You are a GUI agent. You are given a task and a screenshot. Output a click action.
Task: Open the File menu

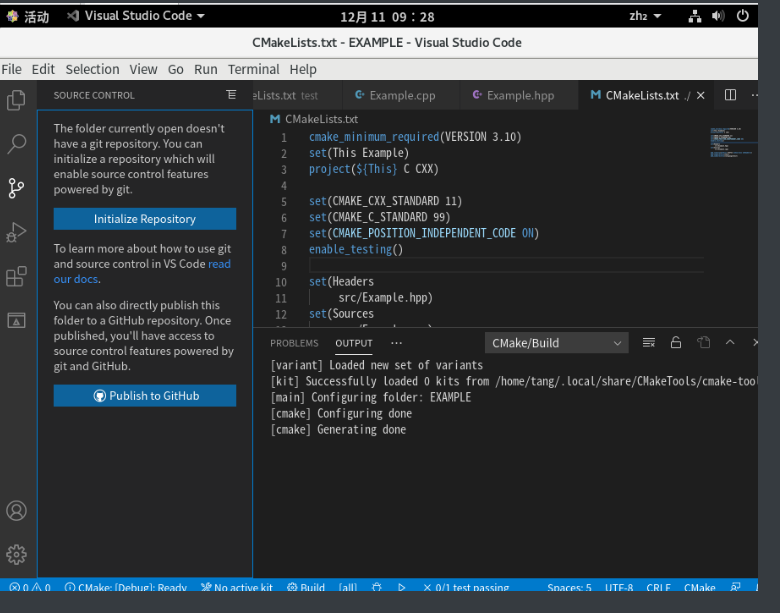tap(11, 69)
